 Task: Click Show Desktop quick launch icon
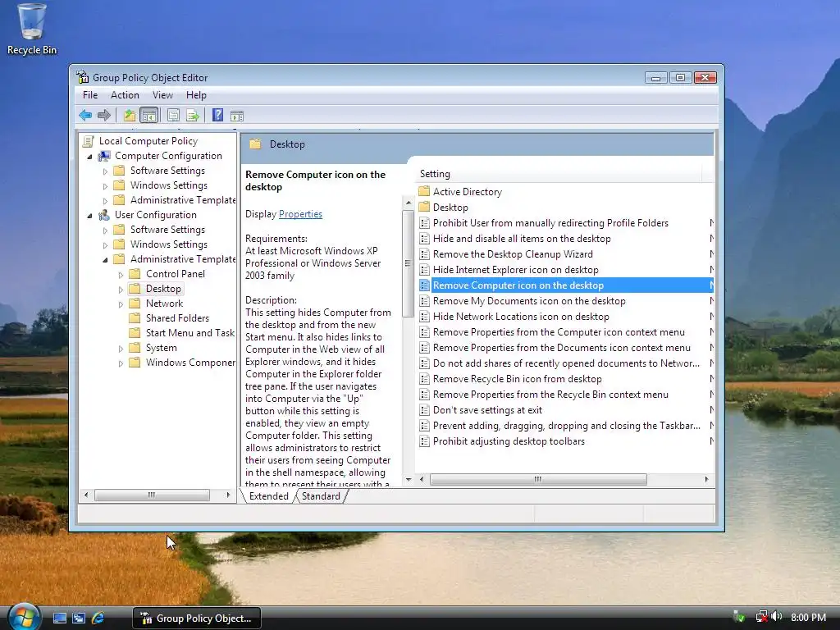(60, 618)
